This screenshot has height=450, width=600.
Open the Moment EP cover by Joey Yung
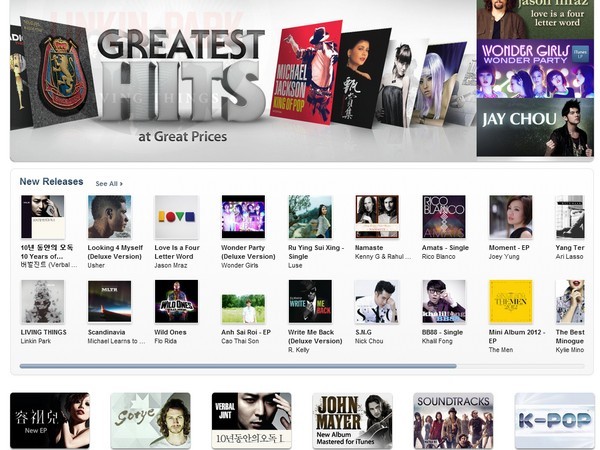pos(511,217)
